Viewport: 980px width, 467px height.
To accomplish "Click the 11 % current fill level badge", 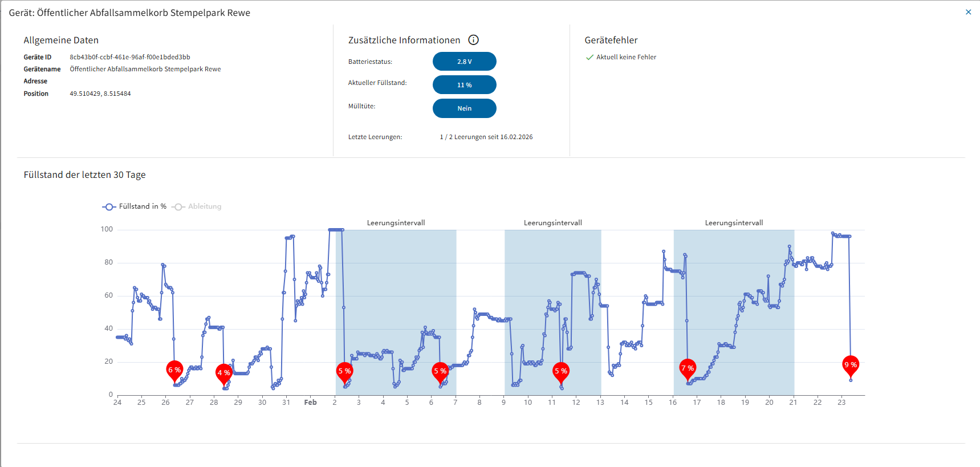I will coord(464,85).
